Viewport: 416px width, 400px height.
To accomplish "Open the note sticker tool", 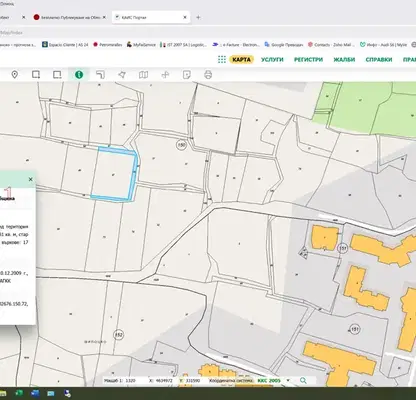I will 187,75.
